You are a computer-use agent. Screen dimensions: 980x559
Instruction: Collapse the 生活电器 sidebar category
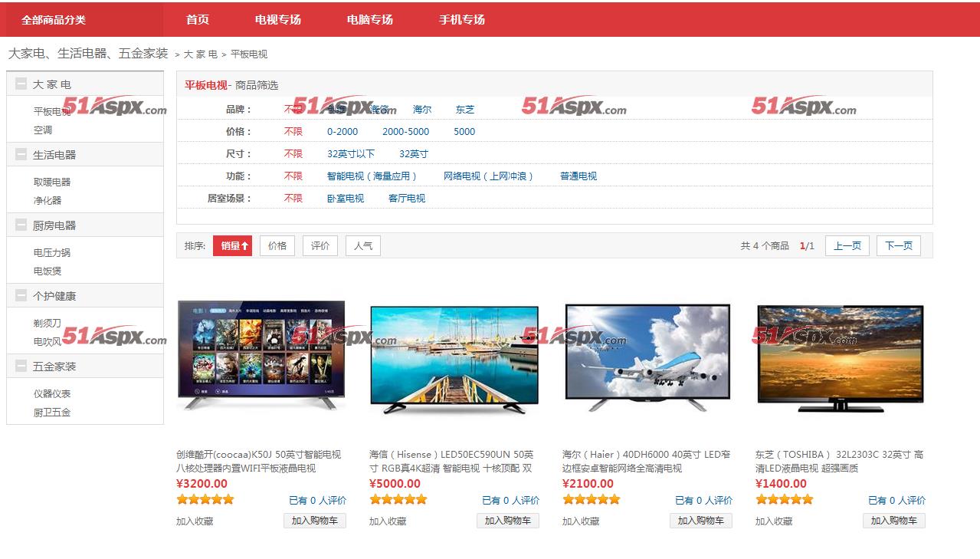tap(21, 155)
